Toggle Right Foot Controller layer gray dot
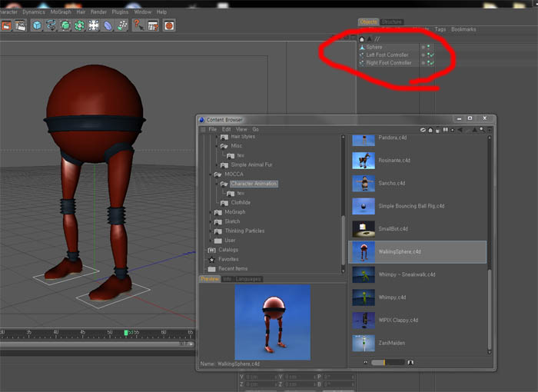The height and width of the screenshot is (392, 538). tap(423, 63)
